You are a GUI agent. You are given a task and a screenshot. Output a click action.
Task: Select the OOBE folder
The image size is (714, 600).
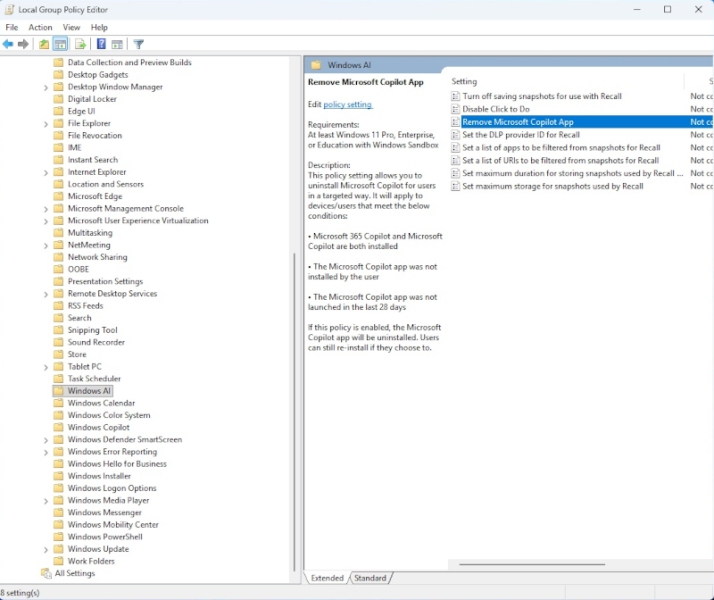(78, 269)
